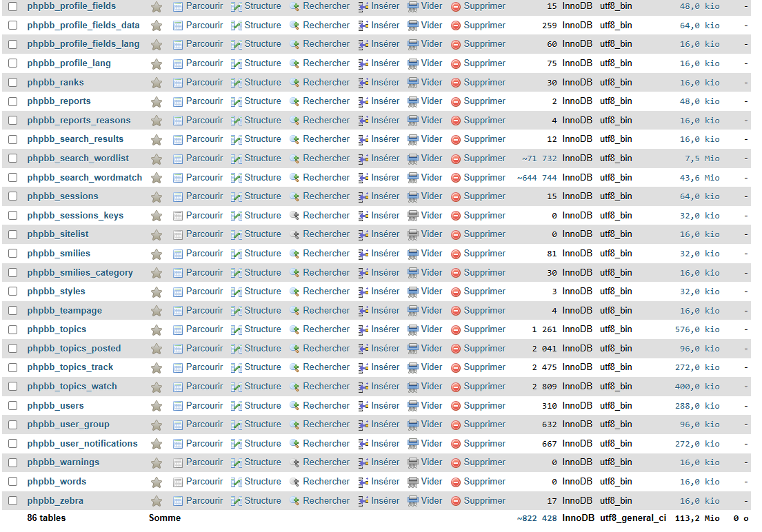Screen dimensions: 762x532
Task: Open phpbb_user_notifications table link
Action: pos(82,444)
